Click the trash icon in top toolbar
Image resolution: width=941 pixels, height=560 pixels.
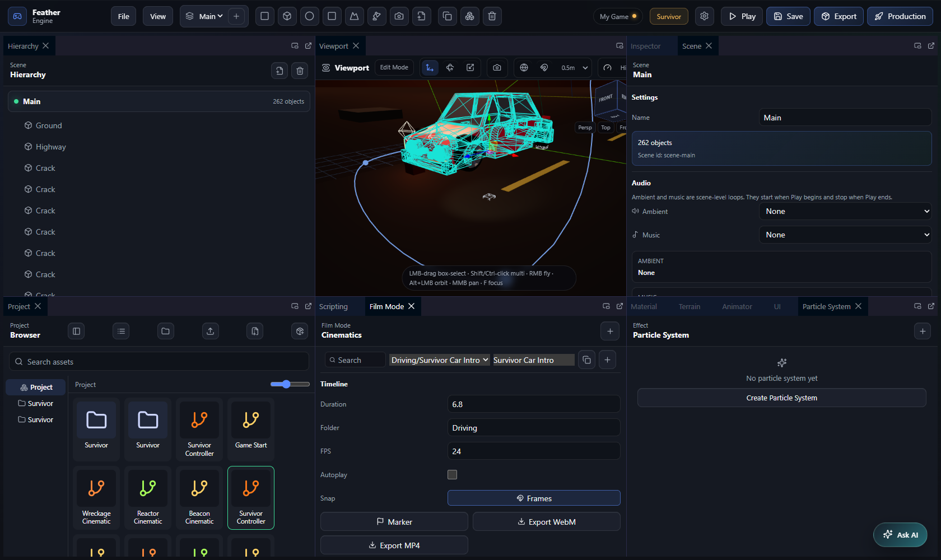[492, 16]
